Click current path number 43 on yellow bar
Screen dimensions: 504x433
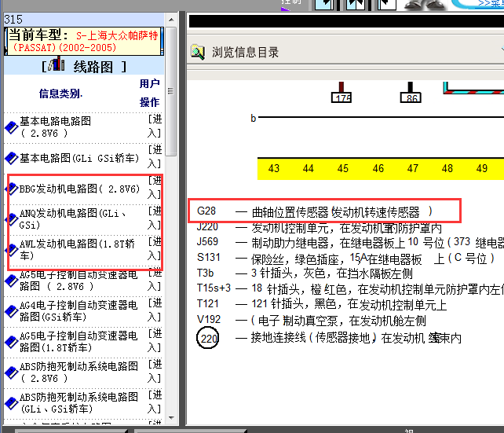[273, 168]
